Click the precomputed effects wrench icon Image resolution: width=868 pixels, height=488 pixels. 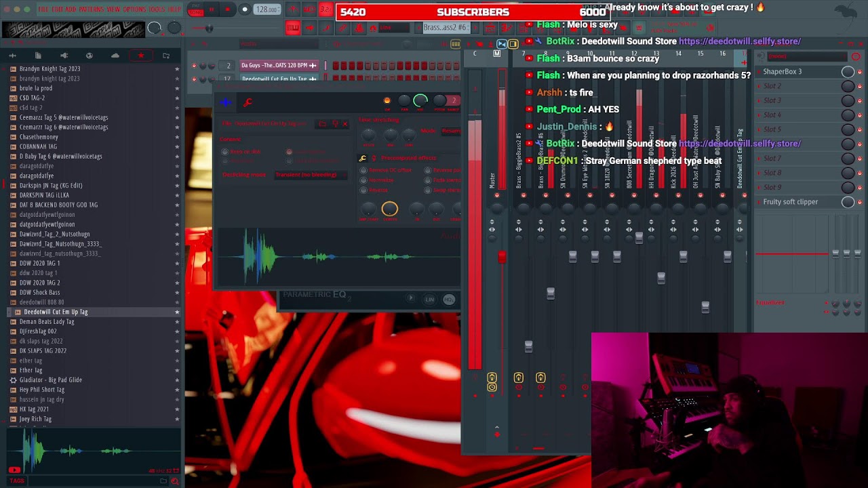tap(363, 158)
